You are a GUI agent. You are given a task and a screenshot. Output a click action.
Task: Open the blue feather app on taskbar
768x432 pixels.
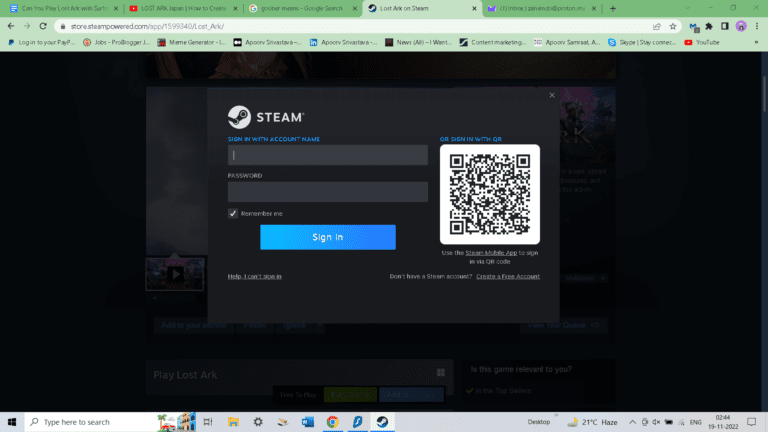click(x=358, y=422)
